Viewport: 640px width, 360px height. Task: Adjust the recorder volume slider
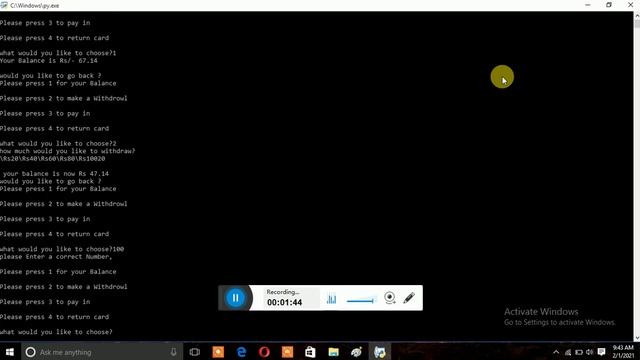[x=361, y=301]
